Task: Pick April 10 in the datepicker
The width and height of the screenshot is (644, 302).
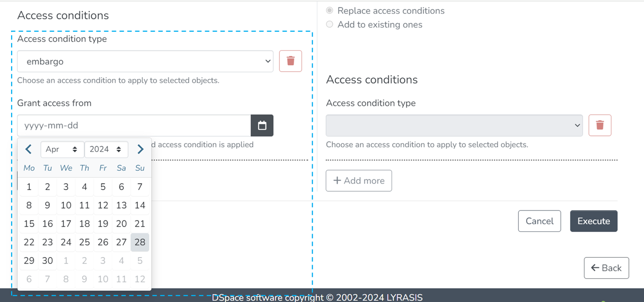Action: point(66,205)
